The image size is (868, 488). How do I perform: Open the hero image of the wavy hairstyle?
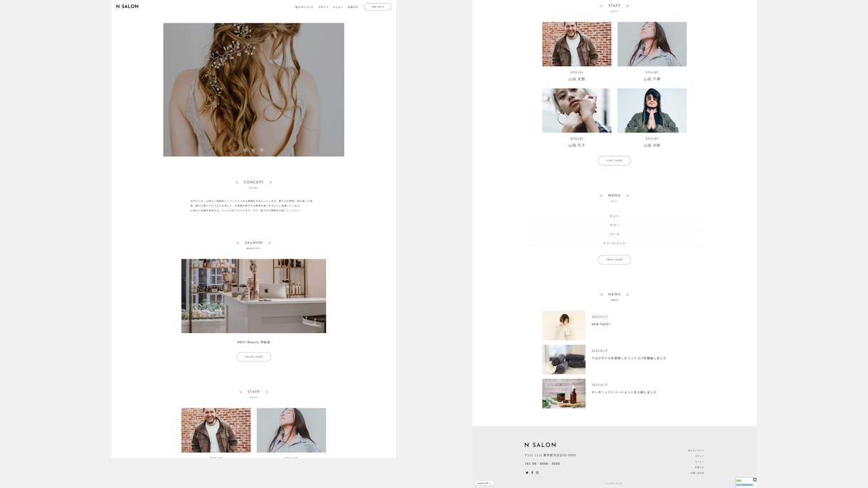pos(253,90)
